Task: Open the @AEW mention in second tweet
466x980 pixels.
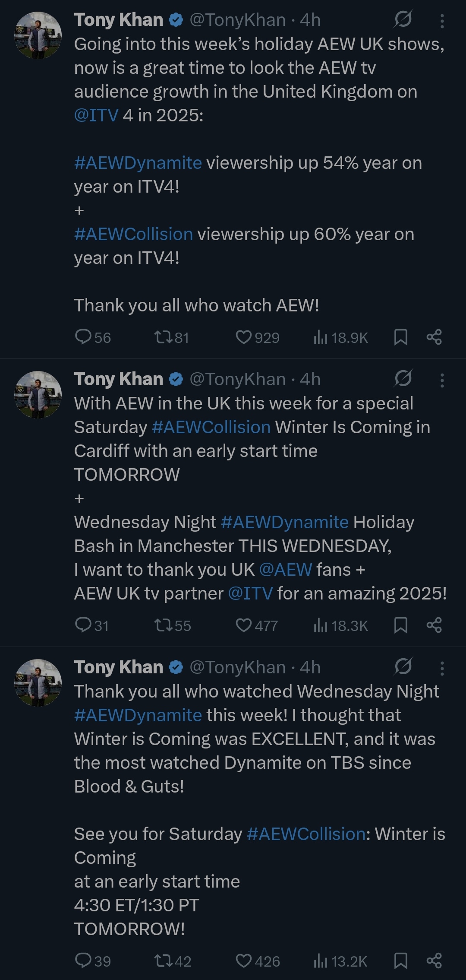Action: [285, 570]
